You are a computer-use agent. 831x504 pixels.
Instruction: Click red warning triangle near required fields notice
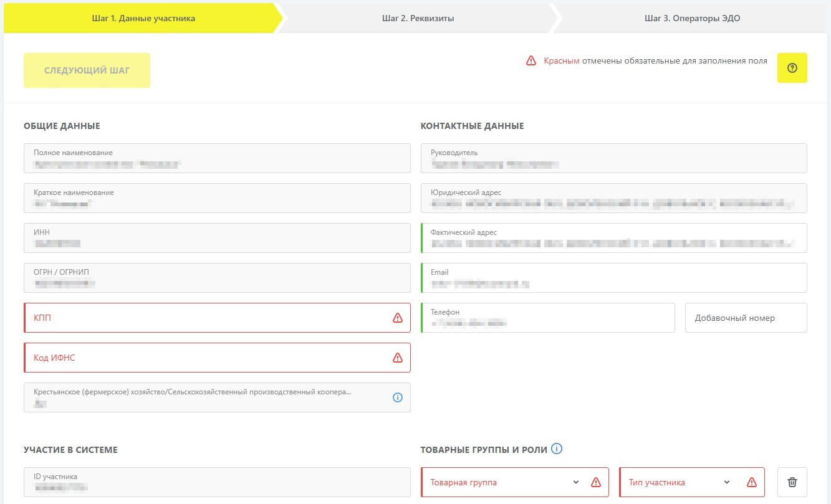click(x=531, y=61)
